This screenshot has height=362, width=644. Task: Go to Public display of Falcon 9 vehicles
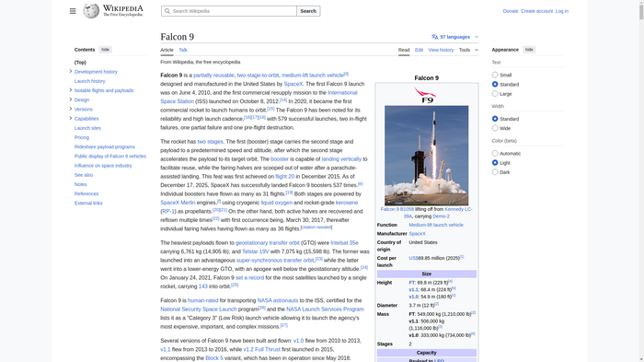coord(110,157)
